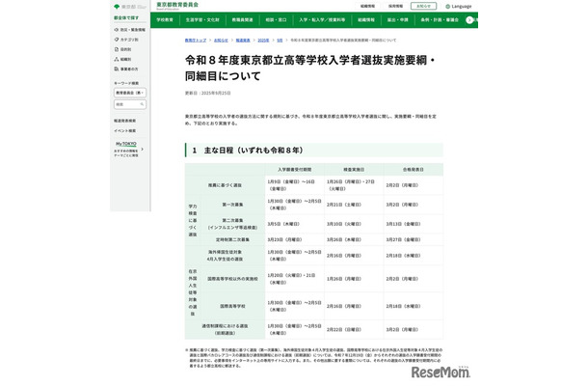Click 東京都教育委員会 site title
The width and height of the screenshot is (588, 386).
point(177,5)
